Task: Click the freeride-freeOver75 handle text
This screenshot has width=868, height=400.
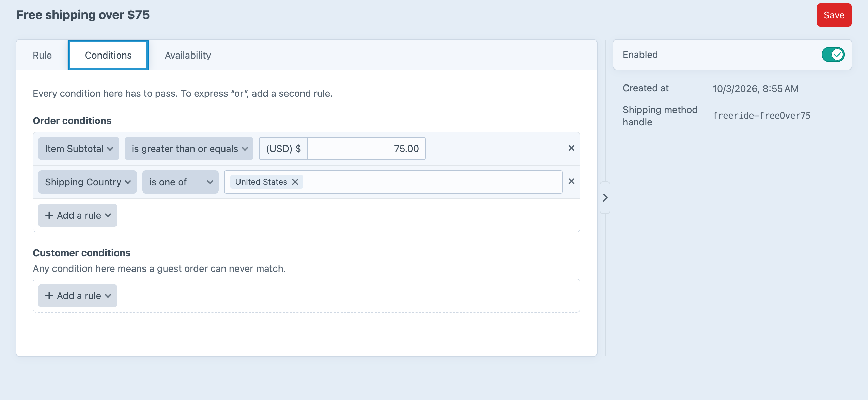Action: (x=762, y=116)
